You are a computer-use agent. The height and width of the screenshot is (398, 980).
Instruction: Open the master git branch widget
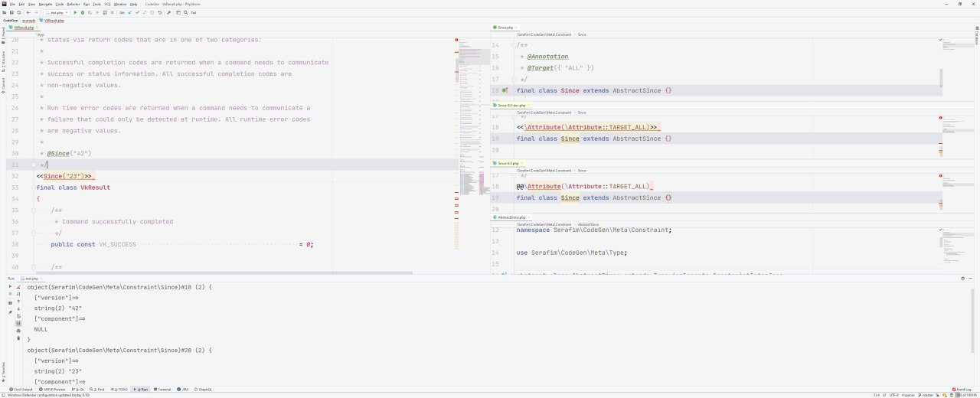(x=926, y=395)
